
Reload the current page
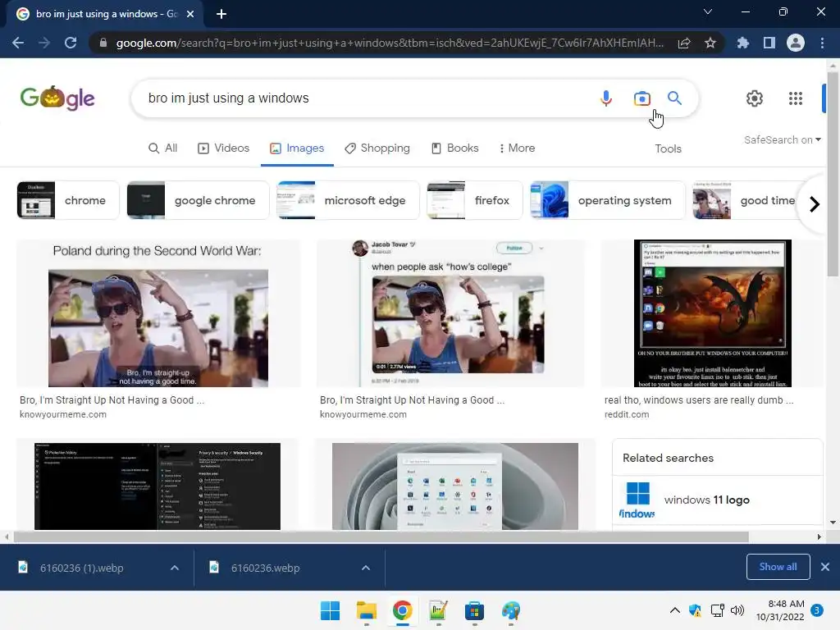[x=71, y=43]
